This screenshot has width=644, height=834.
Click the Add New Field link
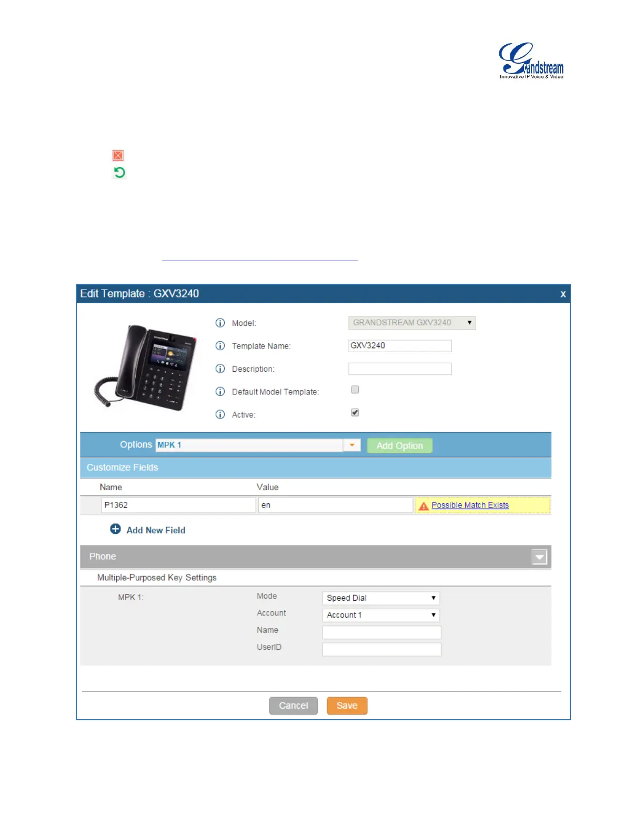pyautogui.click(x=156, y=530)
